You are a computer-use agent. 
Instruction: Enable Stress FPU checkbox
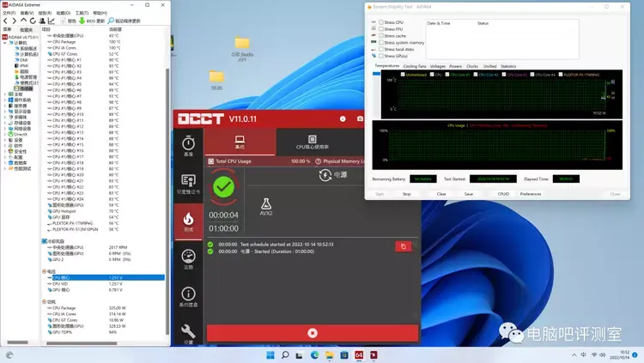point(381,29)
